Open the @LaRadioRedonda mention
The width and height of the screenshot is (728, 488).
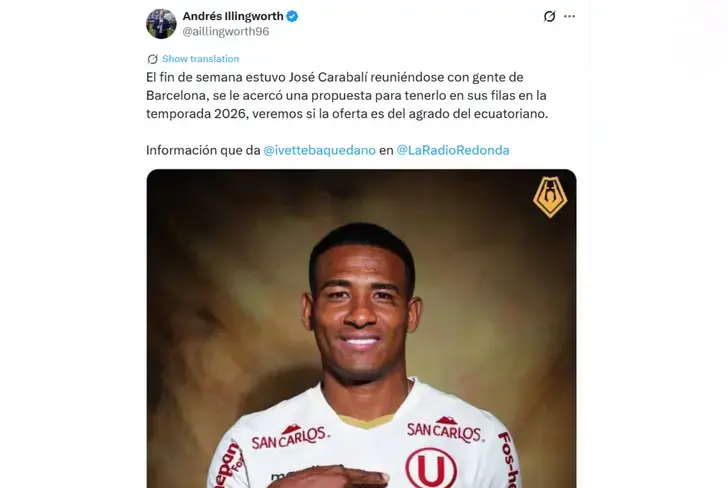click(x=453, y=150)
